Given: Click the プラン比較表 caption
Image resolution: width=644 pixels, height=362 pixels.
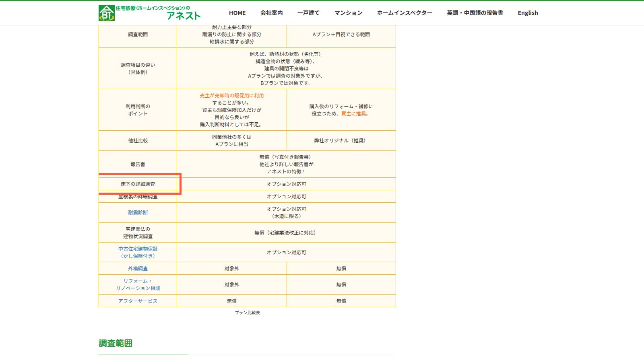Looking at the screenshot, I should click(248, 313).
